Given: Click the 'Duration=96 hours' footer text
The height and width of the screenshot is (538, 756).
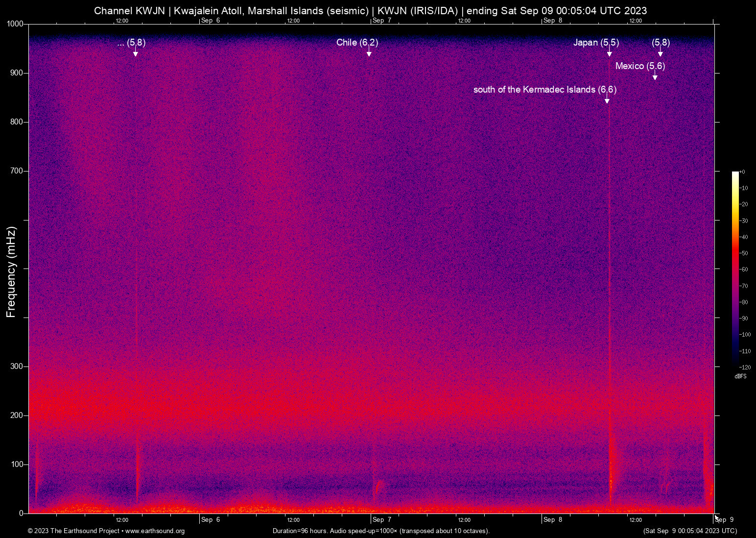Looking at the screenshot, I should pyautogui.click(x=300, y=531).
